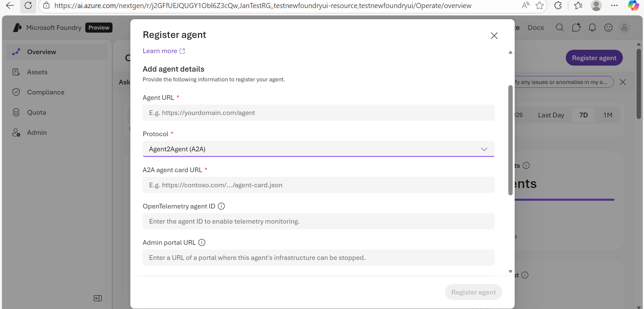
Task: Click the dialog's Register agent submit button
Action: click(x=473, y=292)
